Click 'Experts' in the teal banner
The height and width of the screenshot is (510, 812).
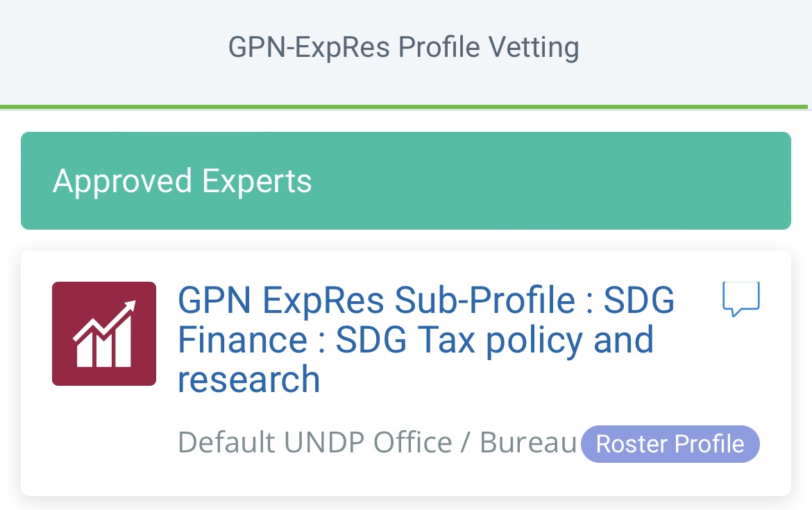click(257, 181)
